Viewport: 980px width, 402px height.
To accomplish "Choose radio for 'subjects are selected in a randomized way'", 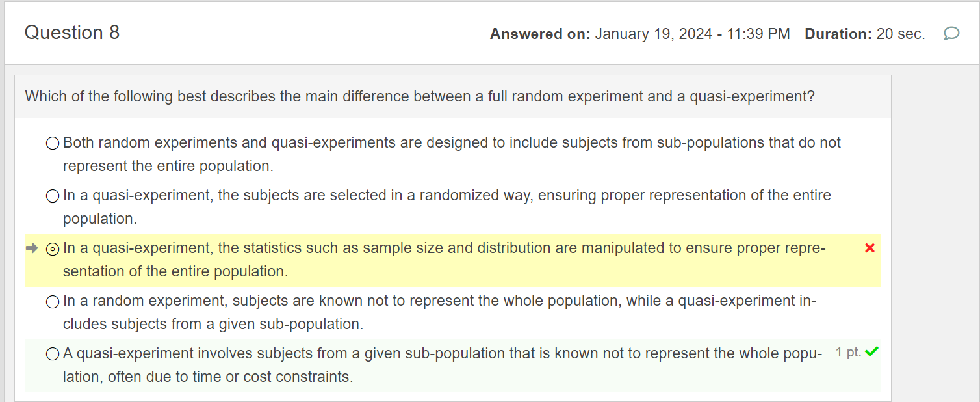I will pos(53,196).
